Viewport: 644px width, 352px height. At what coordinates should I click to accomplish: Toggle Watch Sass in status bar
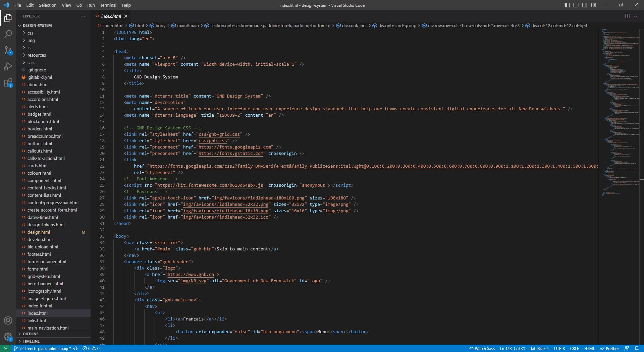pyautogui.click(x=482, y=348)
